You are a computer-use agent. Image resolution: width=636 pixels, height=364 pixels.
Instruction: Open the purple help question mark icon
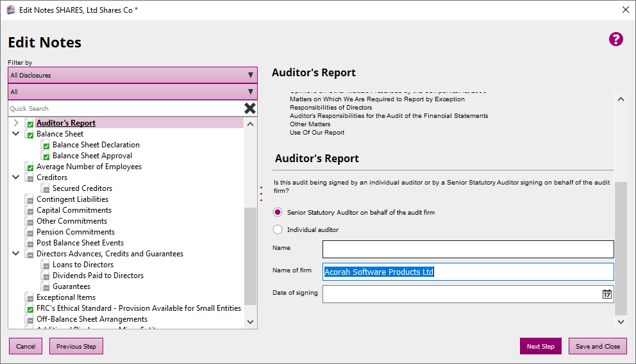(615, 40)
